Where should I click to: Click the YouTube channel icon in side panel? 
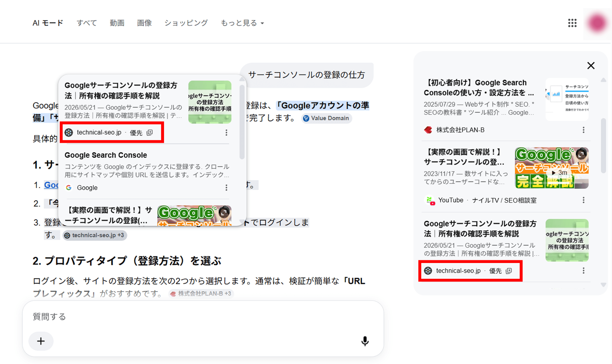pyautogui.click(x=430, y=200)
